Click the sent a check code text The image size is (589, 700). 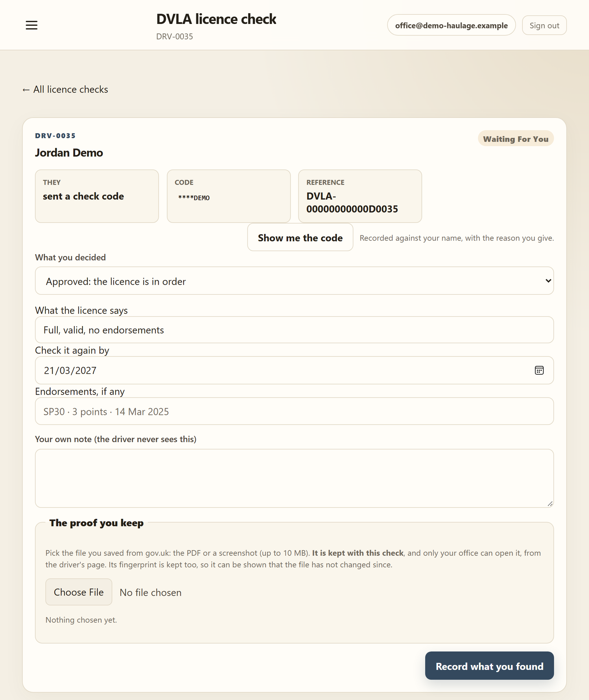coord(83,196)
